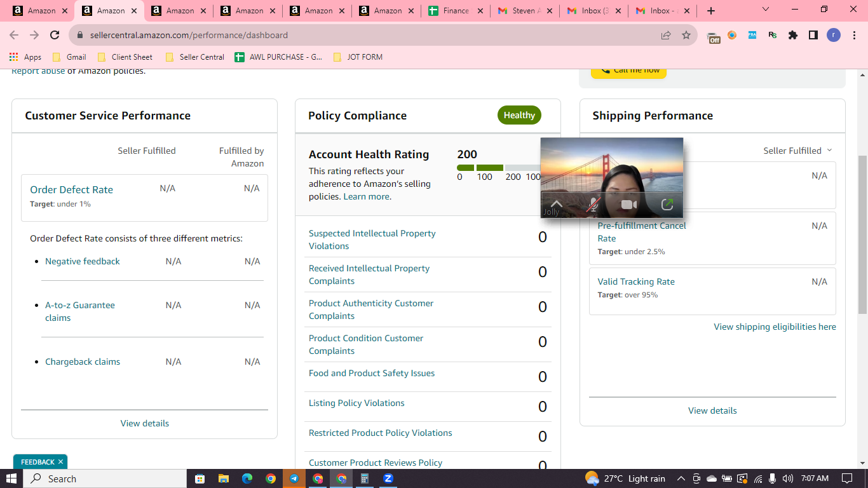Open Product Condition Customer Complaints

click(x=366, y=344)
